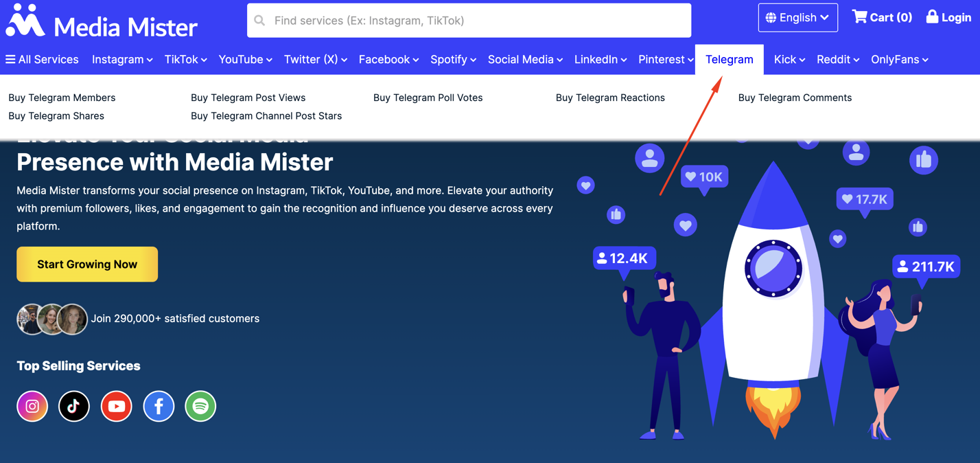Click Buy Telegram Members link

click(x=61, y=98)
